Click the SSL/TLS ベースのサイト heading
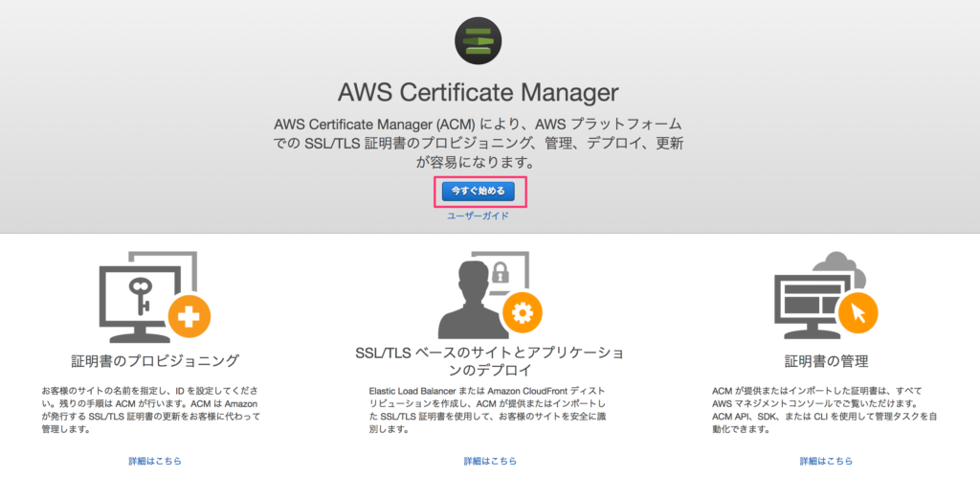980x478 pixels. (490, 361)
